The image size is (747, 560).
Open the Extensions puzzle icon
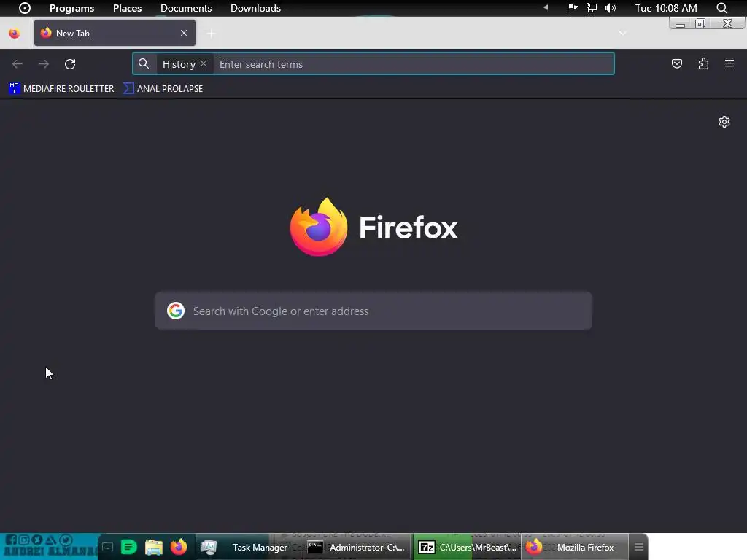703,64
